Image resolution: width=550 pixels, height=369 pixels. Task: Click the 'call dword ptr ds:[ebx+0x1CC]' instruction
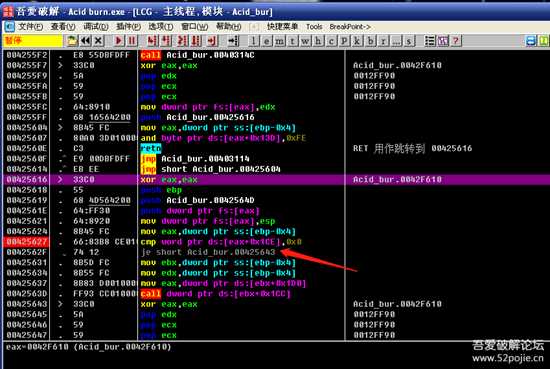click(216, 294)
